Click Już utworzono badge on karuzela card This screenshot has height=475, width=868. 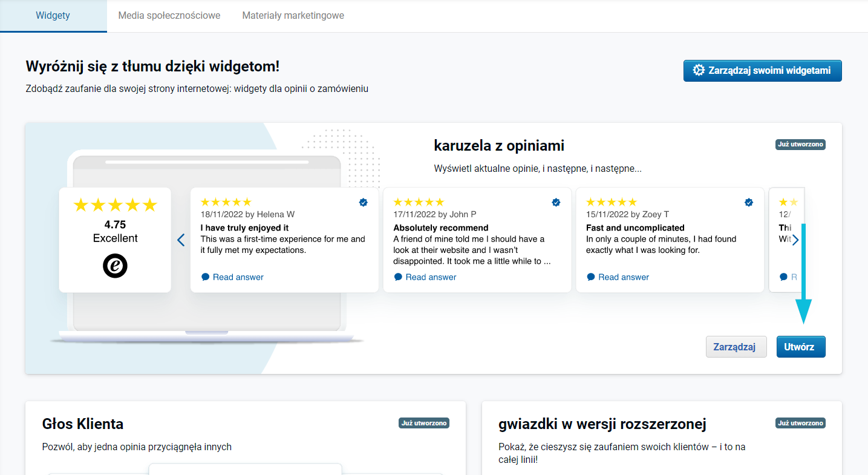(800, 145)
